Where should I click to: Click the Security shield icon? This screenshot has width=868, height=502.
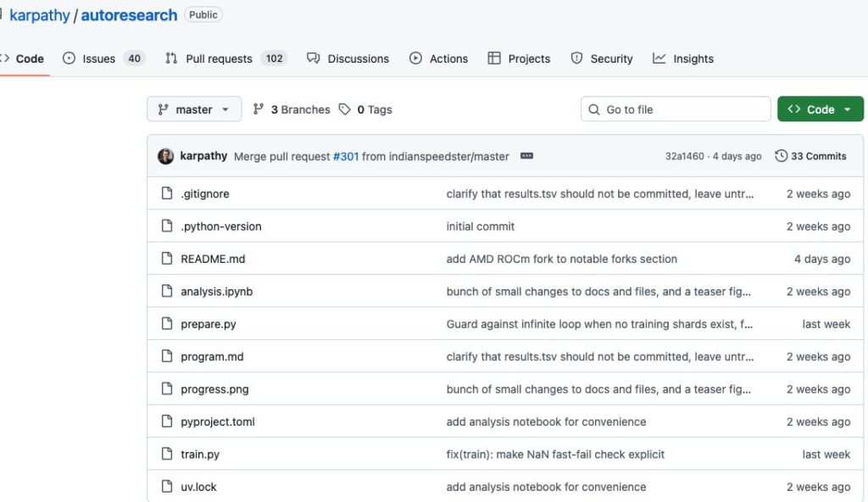tap(577, 59)
